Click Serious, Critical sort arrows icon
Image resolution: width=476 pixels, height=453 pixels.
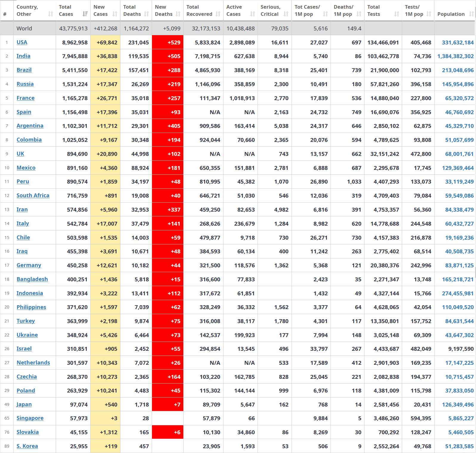286,14
